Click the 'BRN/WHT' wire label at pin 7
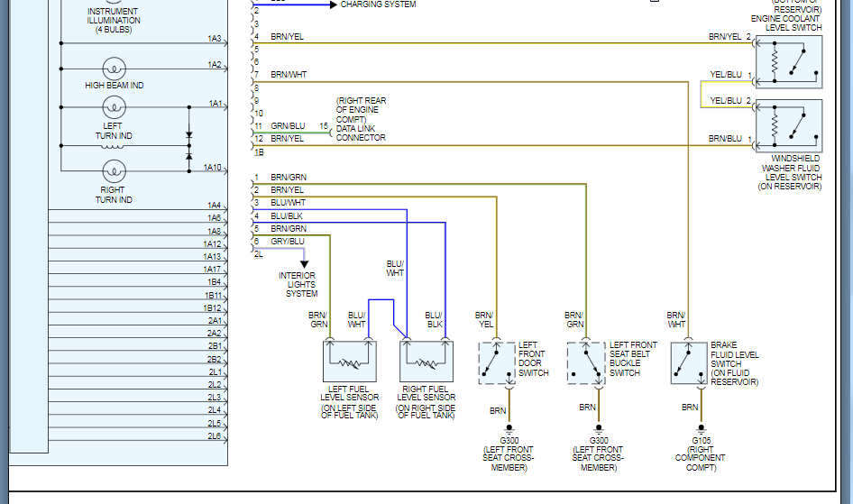The width and height of the screenshot is (853, 504). pos(289,75)
